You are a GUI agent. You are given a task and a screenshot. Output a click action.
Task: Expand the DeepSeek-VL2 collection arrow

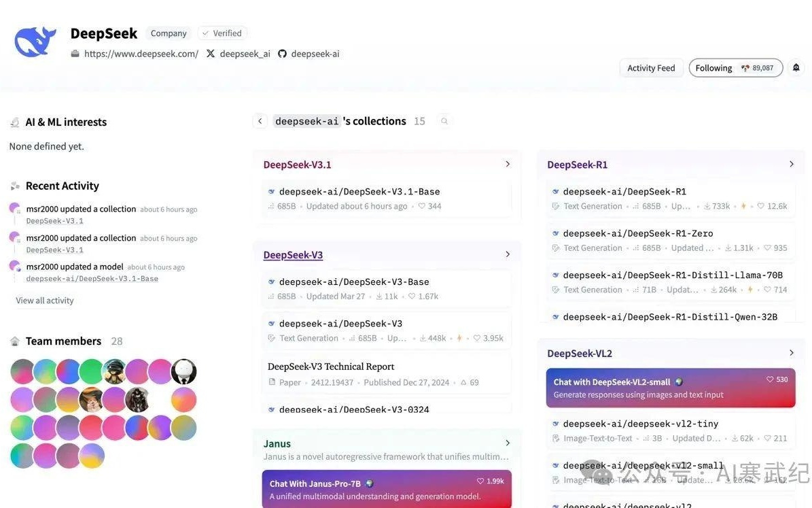click(x=792, y=353)
